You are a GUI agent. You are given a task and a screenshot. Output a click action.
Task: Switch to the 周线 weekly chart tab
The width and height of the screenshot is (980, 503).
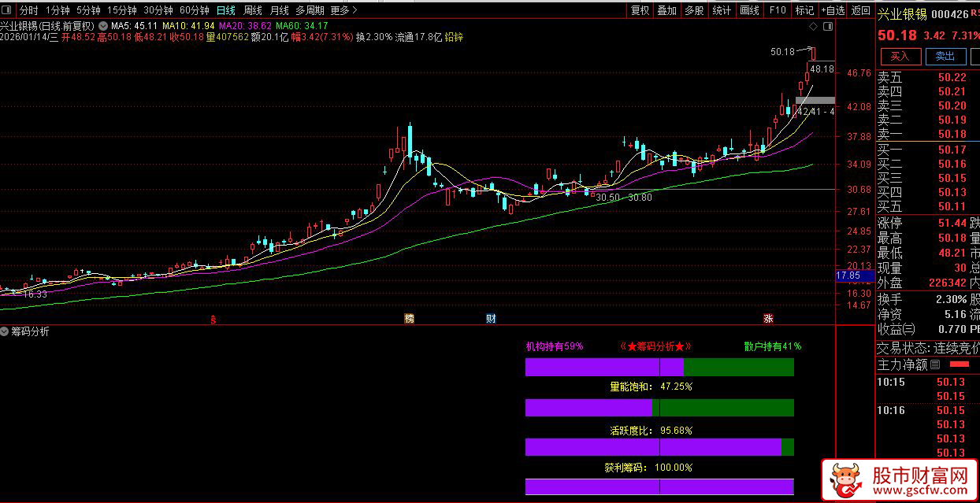(x=252, y=10)
